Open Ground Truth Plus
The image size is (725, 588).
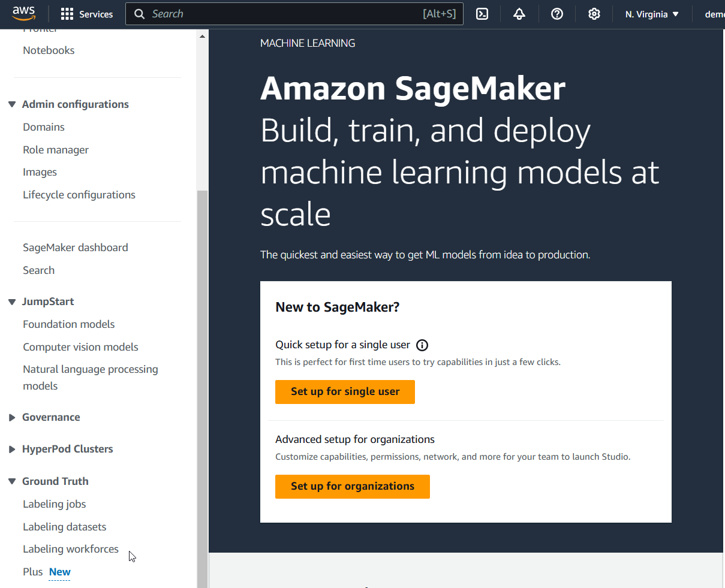pyautogui.click(x=33, y=572)
